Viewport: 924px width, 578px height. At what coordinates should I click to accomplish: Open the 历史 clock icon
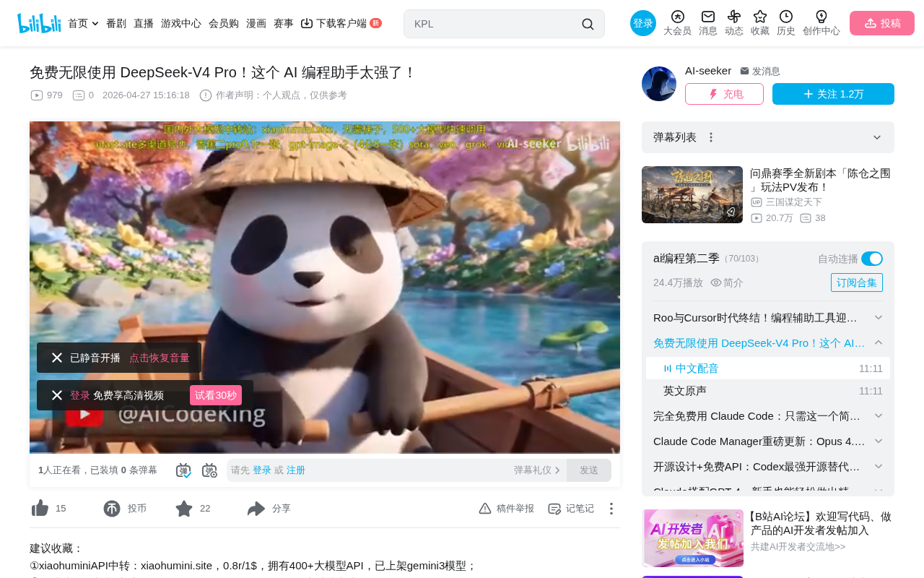tap(786, 17)
